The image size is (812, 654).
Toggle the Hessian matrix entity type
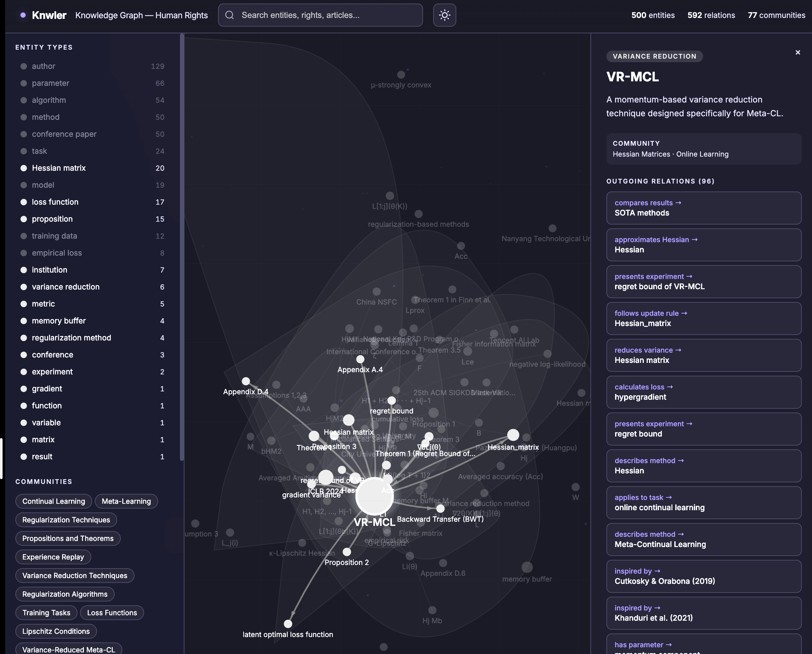[x=59, y=168]
